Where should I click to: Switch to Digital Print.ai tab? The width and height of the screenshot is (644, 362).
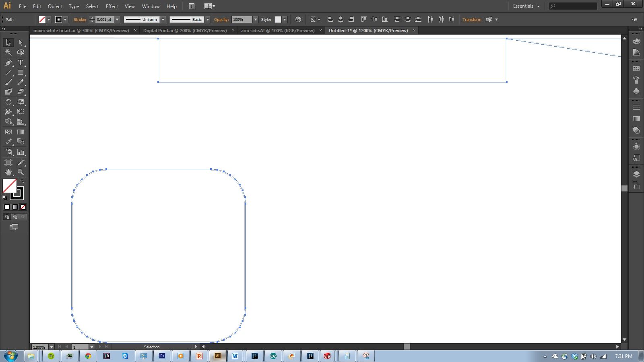(185, 31)
